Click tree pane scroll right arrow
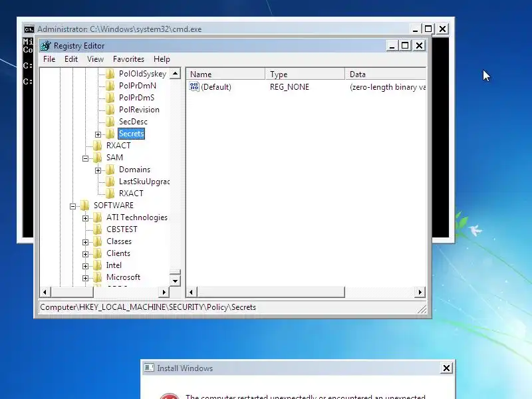 click(164, 292)
